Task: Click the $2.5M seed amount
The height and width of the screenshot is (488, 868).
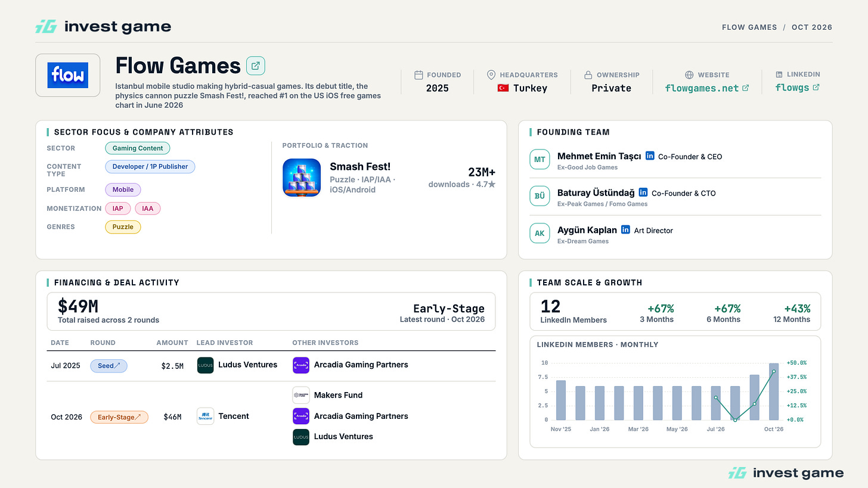Action: tap(172, 366)
